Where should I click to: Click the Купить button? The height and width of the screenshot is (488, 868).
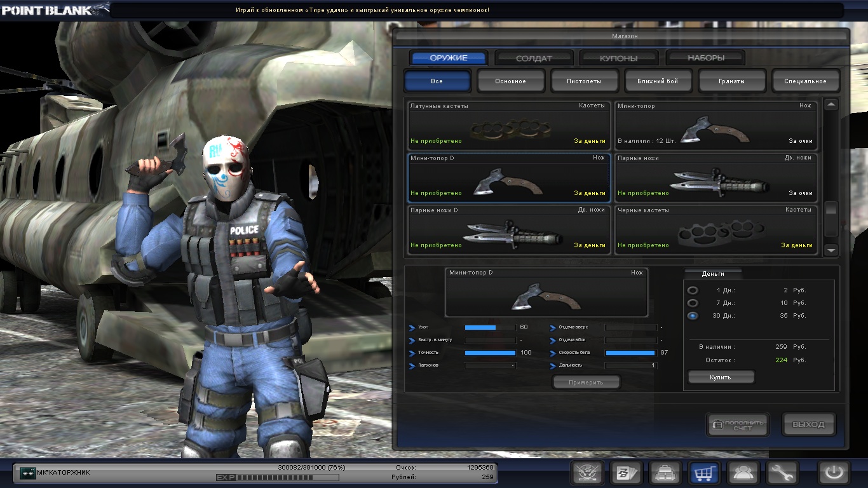[x=721, y=377]
